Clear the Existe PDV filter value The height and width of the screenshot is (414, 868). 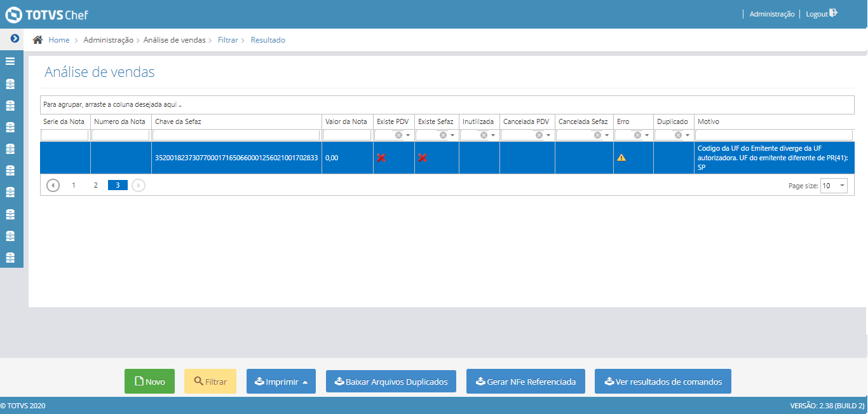pos(398,135)
